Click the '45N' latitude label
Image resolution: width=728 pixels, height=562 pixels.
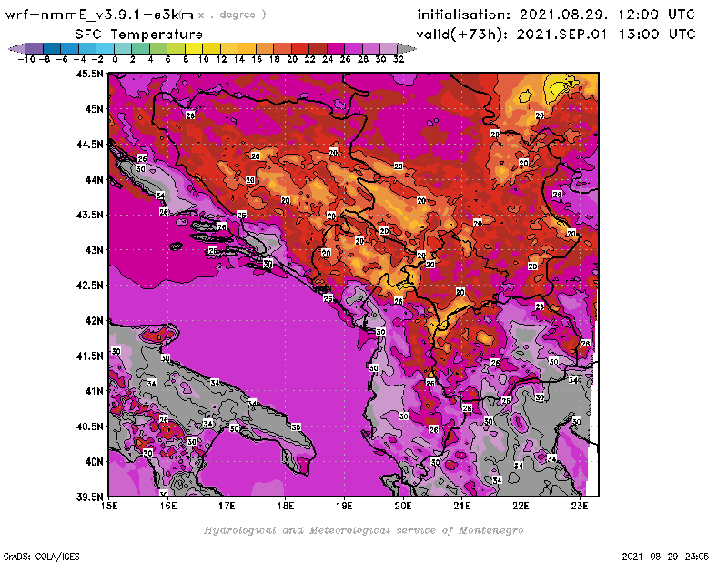pyautogui.click(x=94, y=109)
